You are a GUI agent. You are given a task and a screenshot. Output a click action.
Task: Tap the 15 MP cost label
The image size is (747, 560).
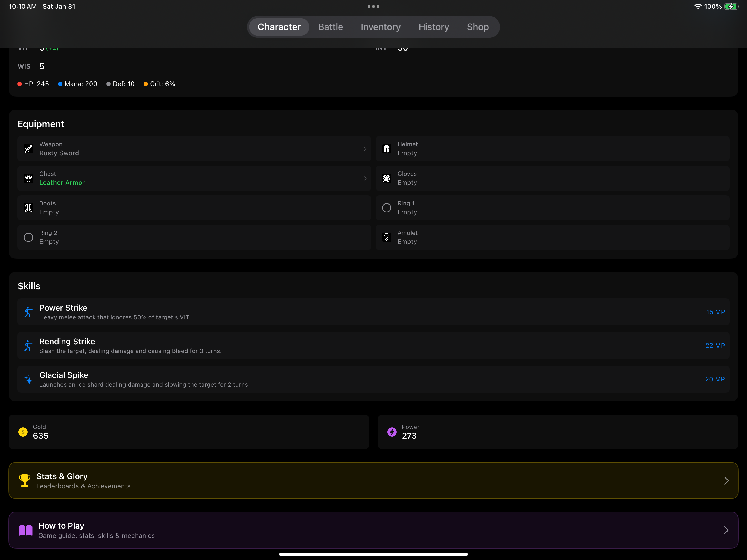[715, 312]
